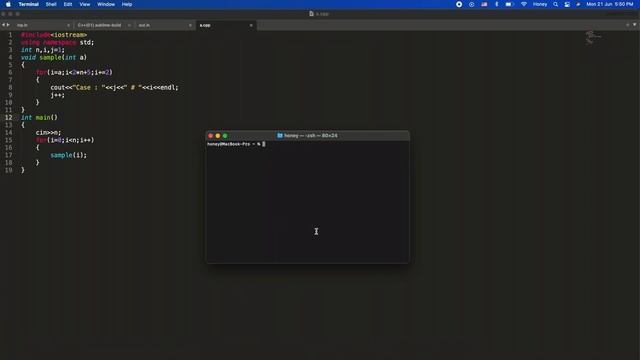Click the screen recording status icon
Screen dimensions: 640x360
(x=459, y=4)
